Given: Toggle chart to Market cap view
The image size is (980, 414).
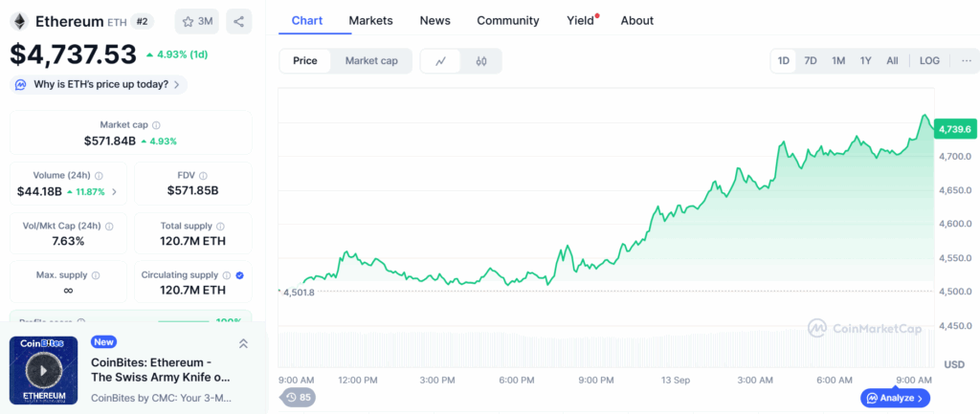Looking at the screenshot, I should tap(371, 60).
